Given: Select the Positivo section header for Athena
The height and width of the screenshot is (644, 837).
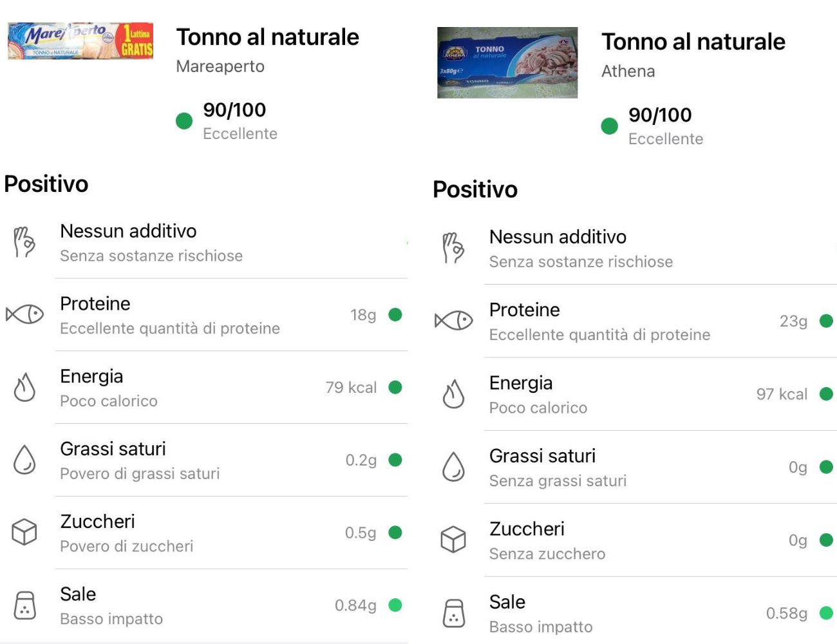Looking at the screenshot, I should [475, 189].
